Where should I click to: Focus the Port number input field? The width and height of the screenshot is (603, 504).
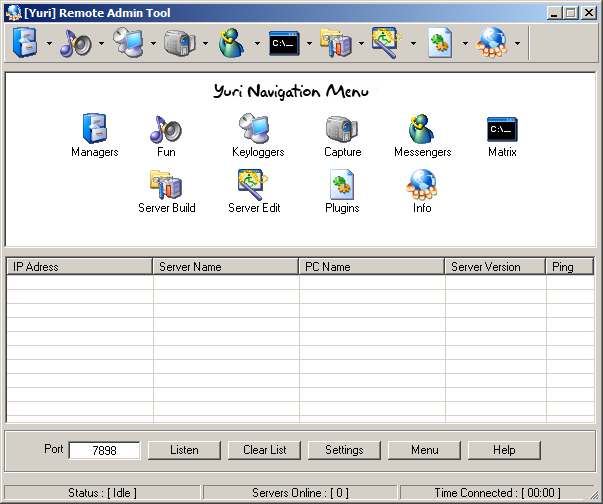click(x=104, y=451)
